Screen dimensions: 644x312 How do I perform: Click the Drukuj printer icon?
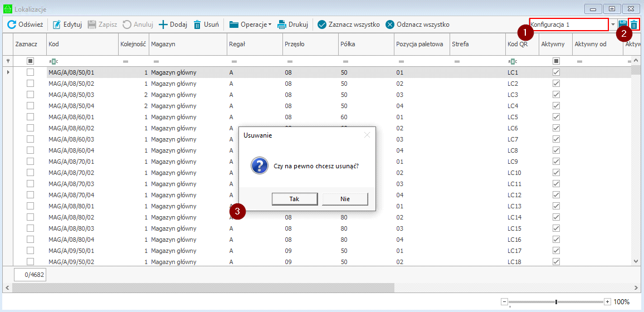click(x=282, y=25)
